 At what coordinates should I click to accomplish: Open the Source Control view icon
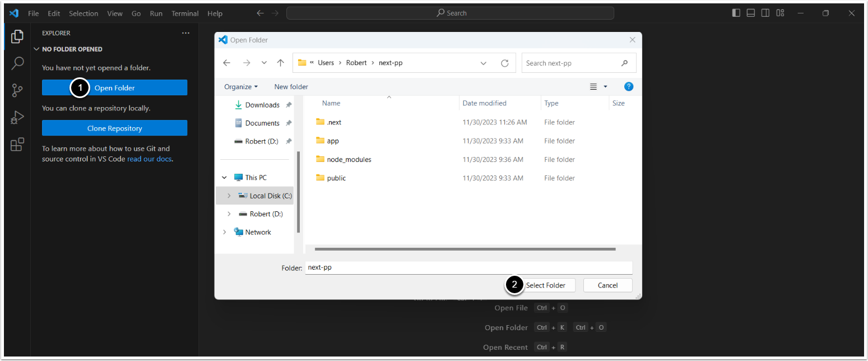(17, 90)
